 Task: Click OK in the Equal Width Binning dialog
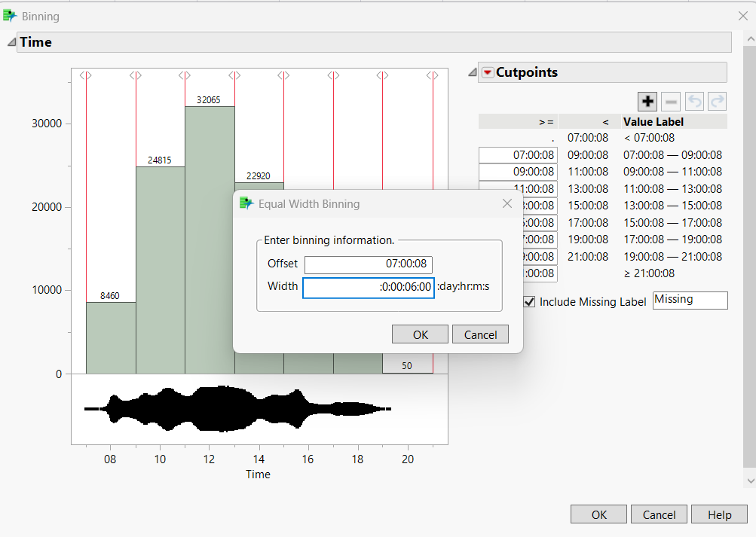coord(419,334)
